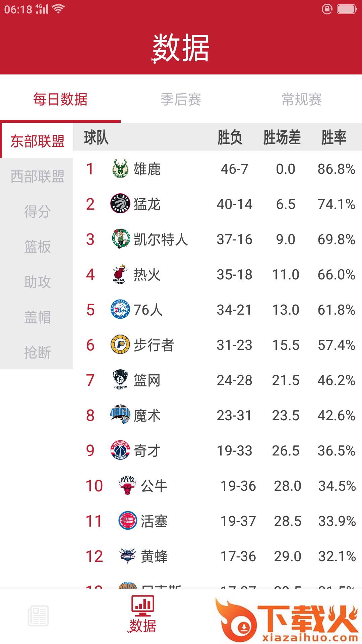Screen dimensions: 362x644
Task: Open the 数据 chart icon in bottom bar
Action: [x=143, y=614]
